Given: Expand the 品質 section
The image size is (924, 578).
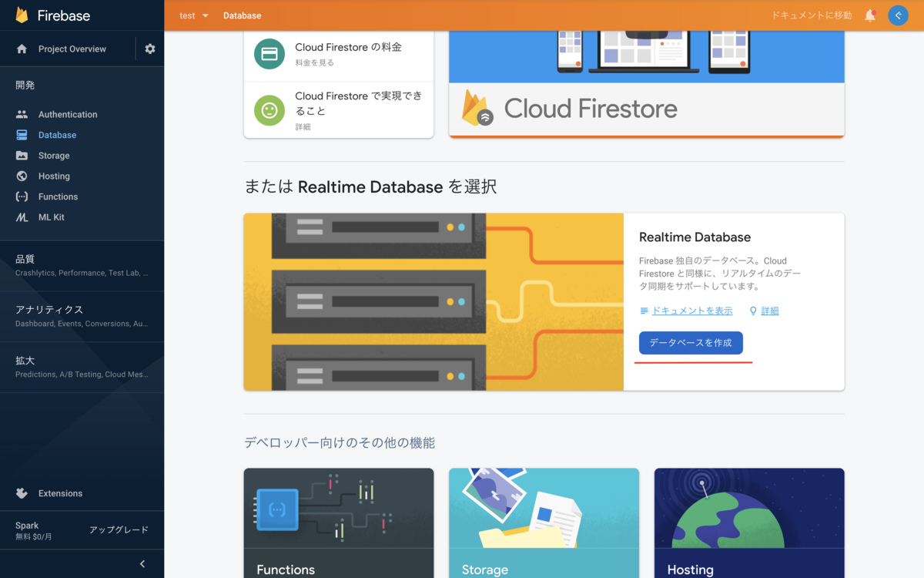Looking at the screenshot, I should (82, 265).
